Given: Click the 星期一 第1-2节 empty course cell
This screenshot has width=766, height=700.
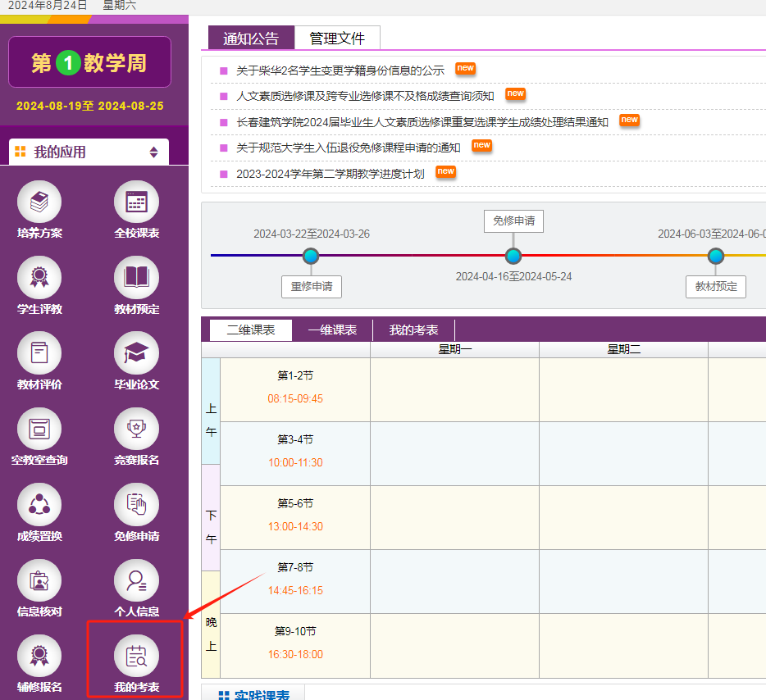Looking at the screenshot, I should point(455,389).
